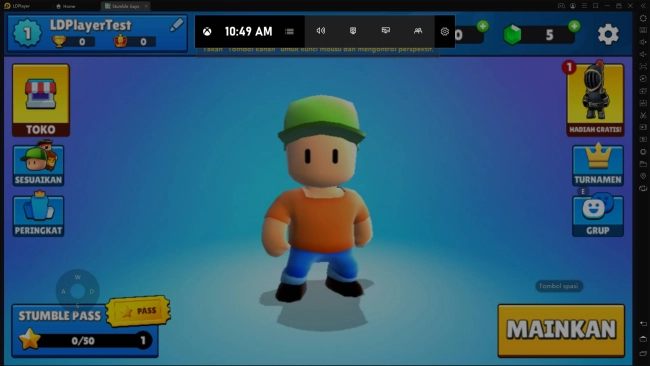Add more coins via left plus button

tap(483, 27)
